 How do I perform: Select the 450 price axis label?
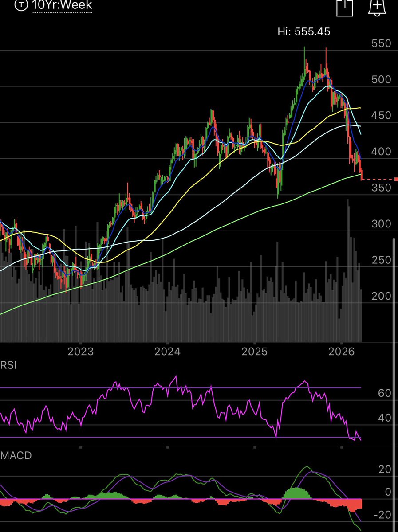(x=382, y=115)
